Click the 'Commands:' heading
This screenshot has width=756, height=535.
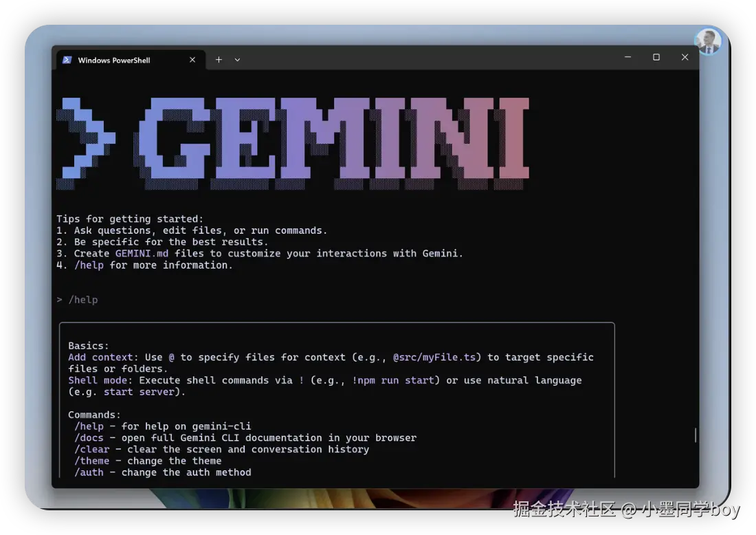click(95, 415)
